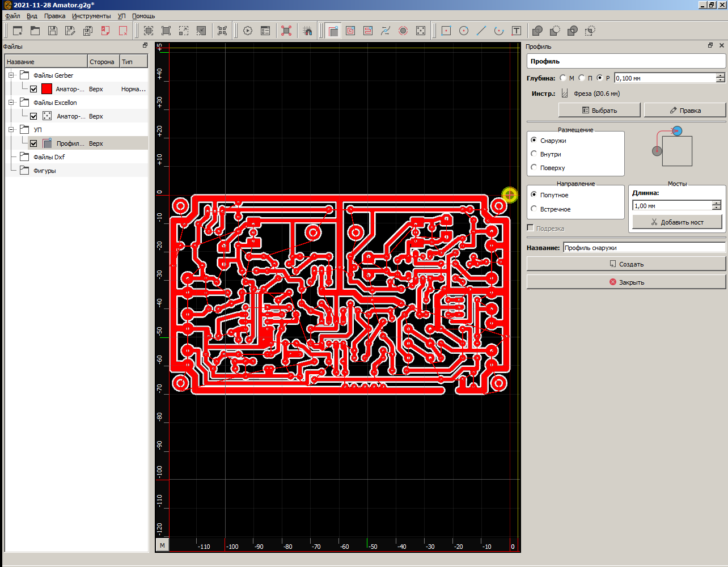Click the open file folder icon
728x567 pixels.
coord(35,31)
